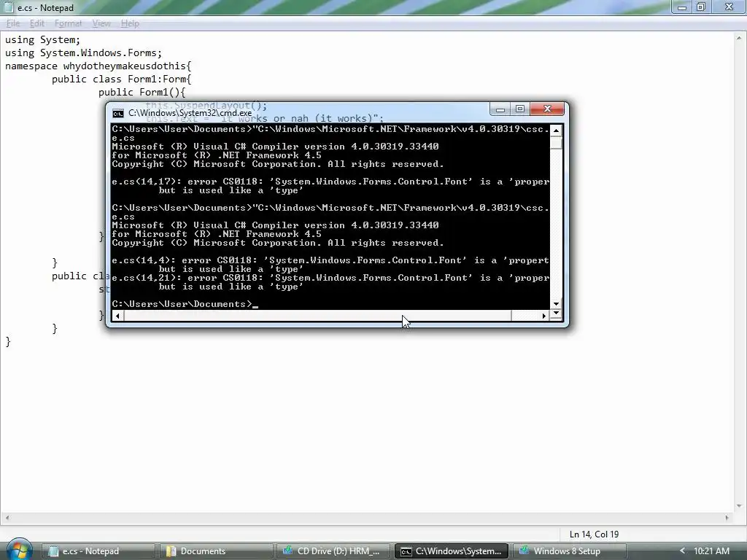747x560 pixels.
Task: Click the final C:\Users\User\Documents> prompt
Action: point(182,304)
